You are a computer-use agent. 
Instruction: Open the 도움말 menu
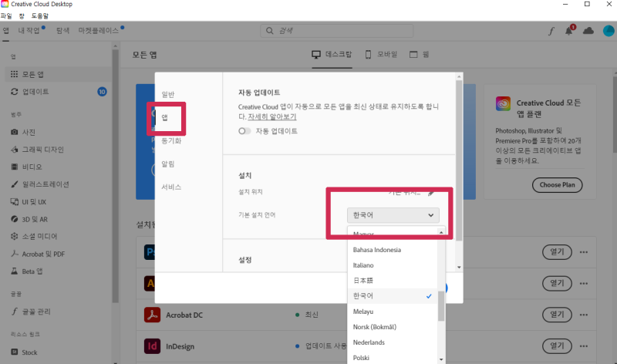coord(40,16)
